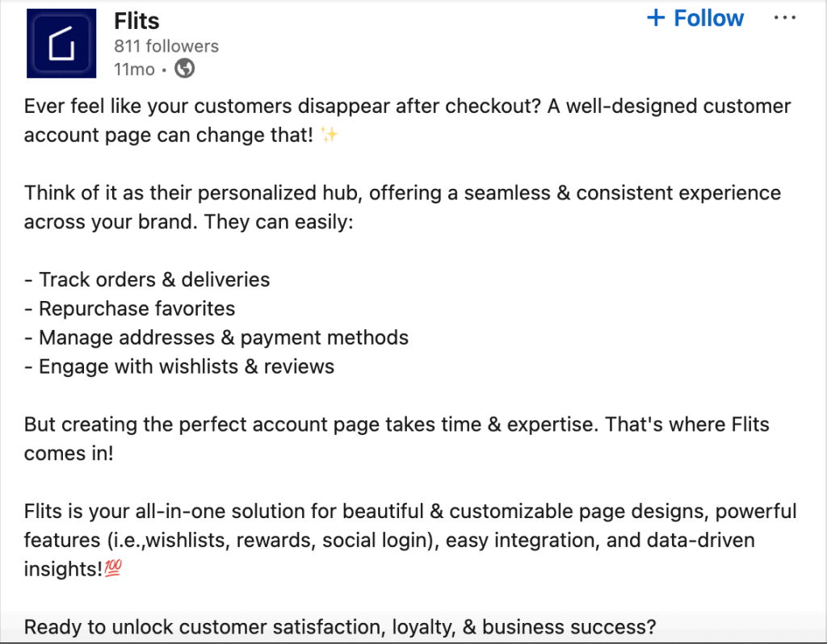Click the 811 followers text
827x644 pixels.
[x=166, y=45]
